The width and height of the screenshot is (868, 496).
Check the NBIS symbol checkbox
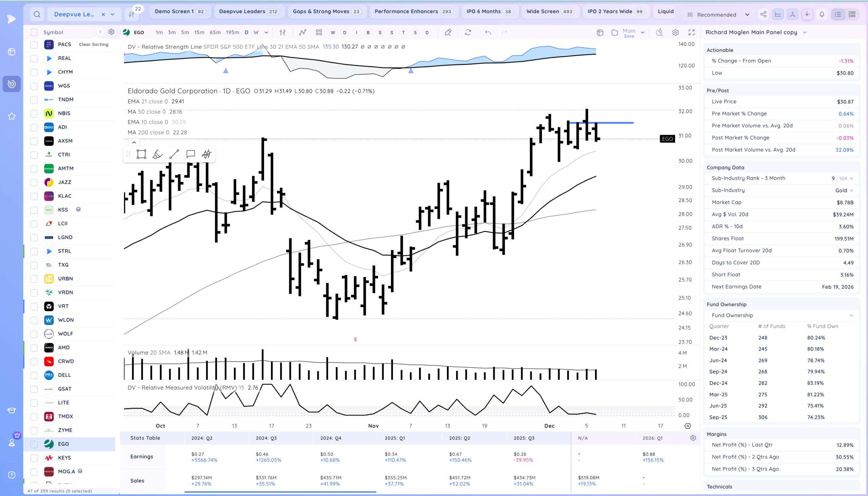[34, 114]
